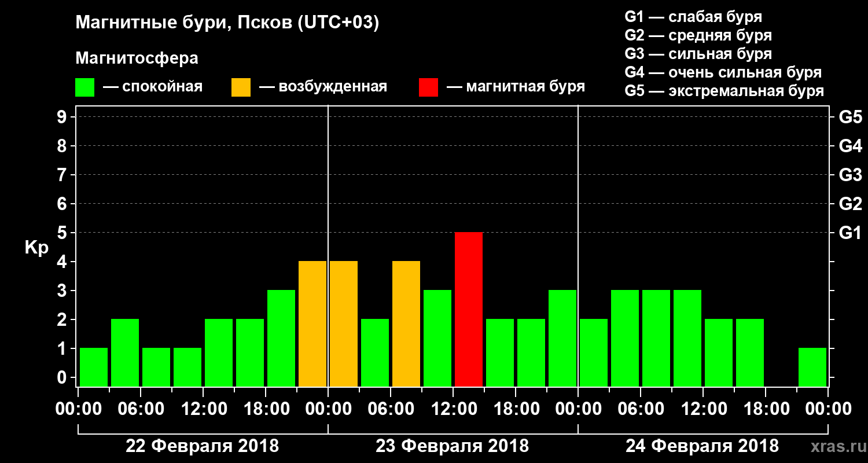The image size is (868, 463).
Task: Click the G5 label on the right axis
Action: point(850,117)
